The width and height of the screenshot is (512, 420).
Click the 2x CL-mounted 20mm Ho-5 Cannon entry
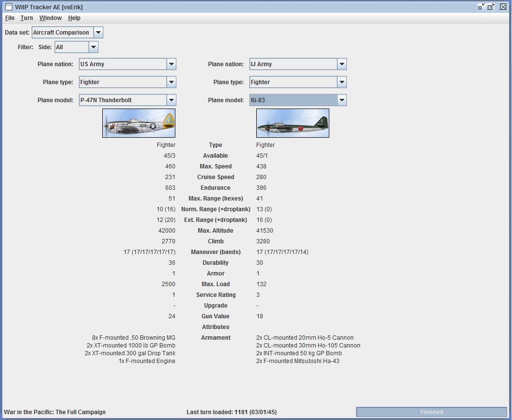304,338
